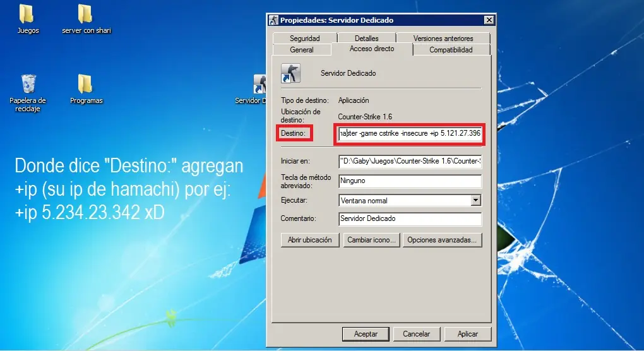Switch to the Detalles tab
The height and width of the screenshot is (351, 644).
click(366, 38)
